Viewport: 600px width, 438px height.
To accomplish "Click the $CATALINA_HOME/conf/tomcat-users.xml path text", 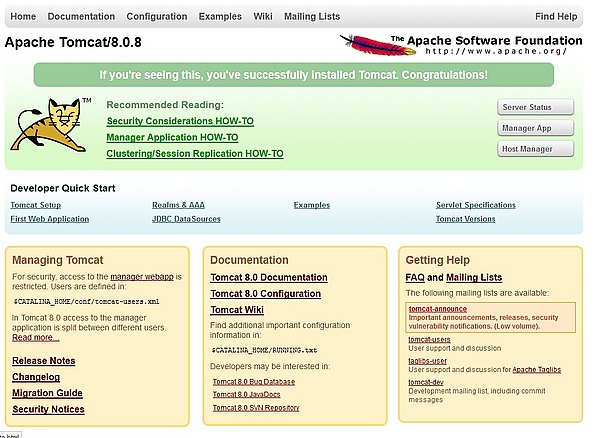I will (x=86, y=301).
